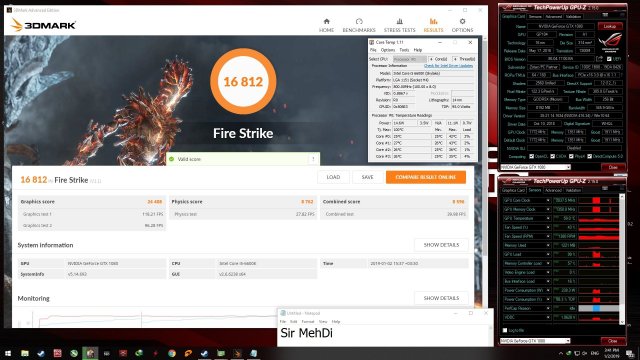This screenshot has width=640, height=360.
Task: Open GPU selector dropdown in GPU-Z Graphics Card window
Action: click(535, 167)
